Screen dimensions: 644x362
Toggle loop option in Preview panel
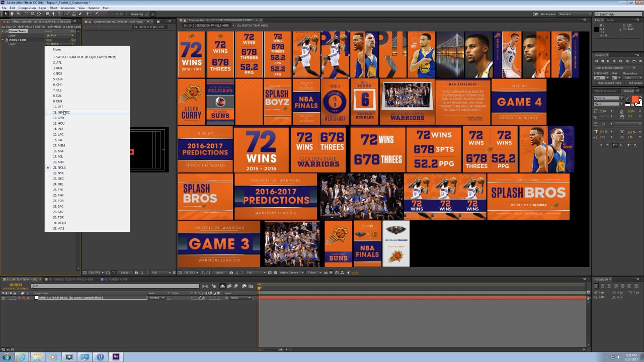(634, 61)
